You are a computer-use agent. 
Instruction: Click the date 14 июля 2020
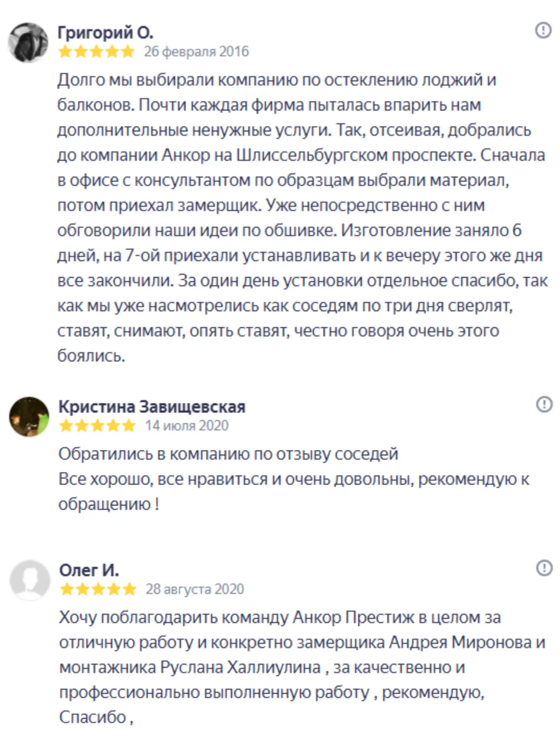pyautogui.click(x=187, y=426)
